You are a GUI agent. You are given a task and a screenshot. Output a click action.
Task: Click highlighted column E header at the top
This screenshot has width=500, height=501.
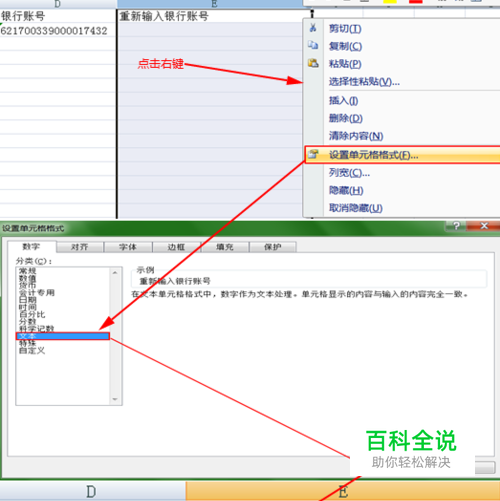coord(214,4)
